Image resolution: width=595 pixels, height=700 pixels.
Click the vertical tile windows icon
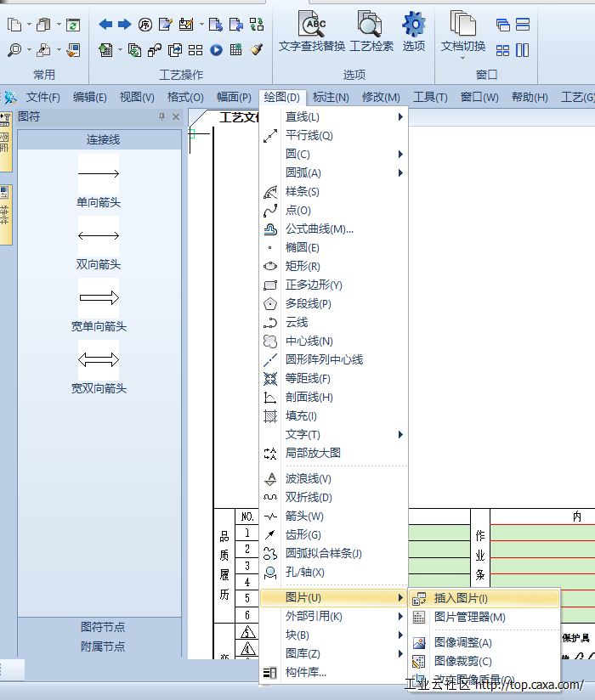coord(522,50)
